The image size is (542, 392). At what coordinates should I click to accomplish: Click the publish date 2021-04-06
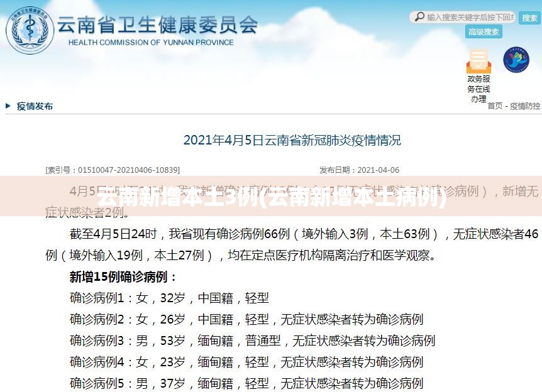pos(378,170)
